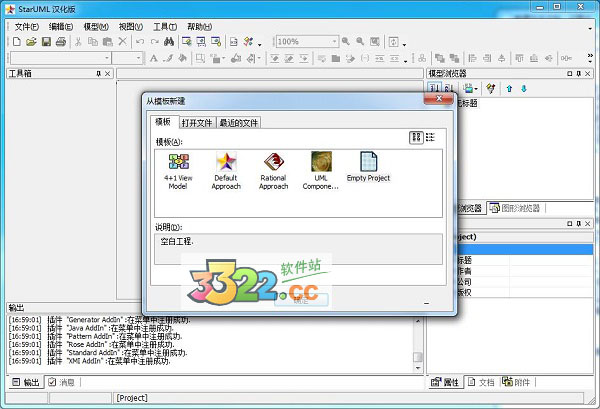Click the Open folder toolbar icon
This screenshot has width=600, height=409.
pos(31,41)
